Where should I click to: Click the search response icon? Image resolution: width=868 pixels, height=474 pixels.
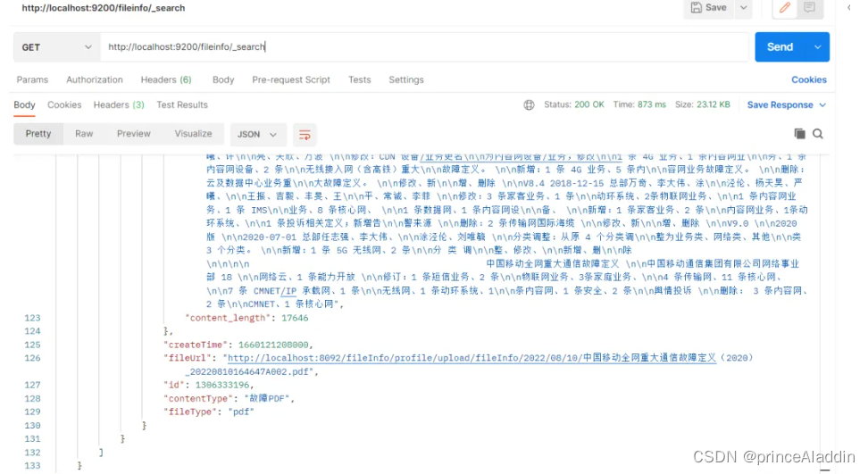[818, 133]
